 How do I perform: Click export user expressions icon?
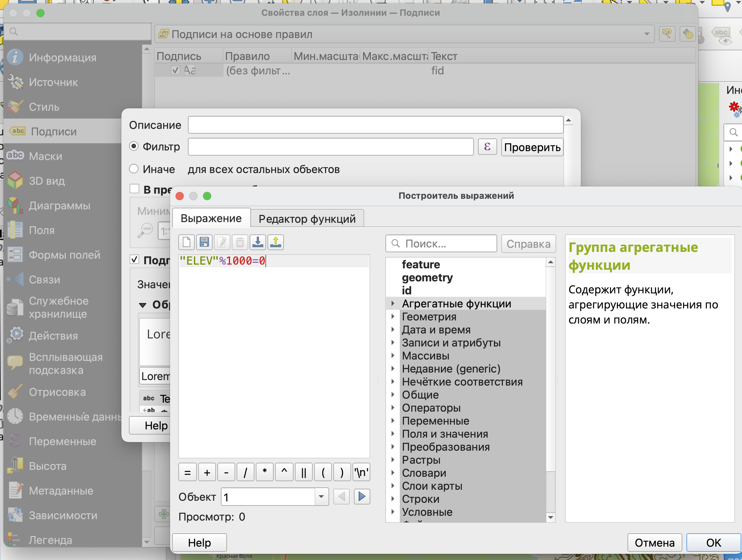click(x=276, y=243)
